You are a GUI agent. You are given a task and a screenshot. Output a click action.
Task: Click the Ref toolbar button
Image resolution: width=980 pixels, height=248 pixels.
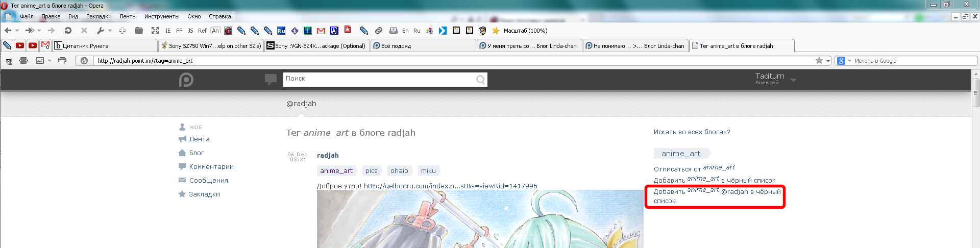[x=203, y=31]
